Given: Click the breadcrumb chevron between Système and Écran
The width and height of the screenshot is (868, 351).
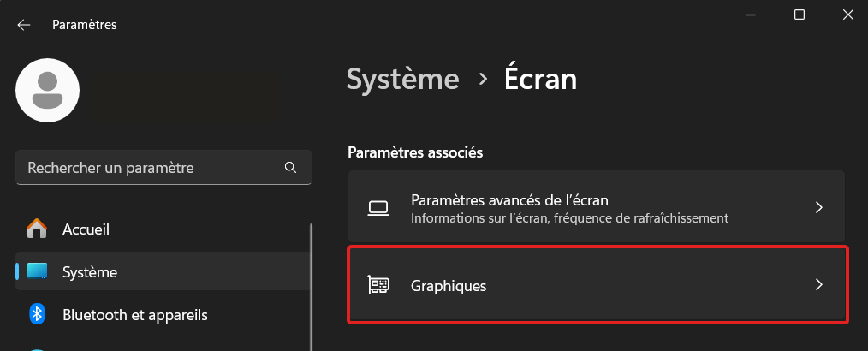Looking at the screenshot, I should pos(483,80).
